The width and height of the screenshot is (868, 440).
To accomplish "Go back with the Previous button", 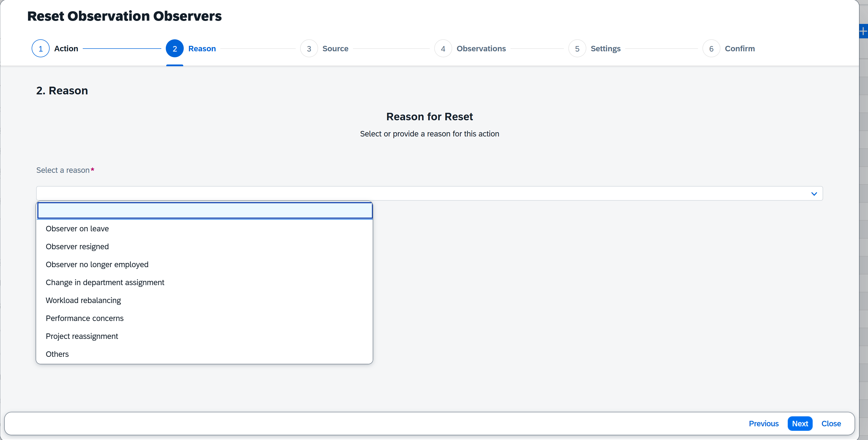I will click(763, 424).
